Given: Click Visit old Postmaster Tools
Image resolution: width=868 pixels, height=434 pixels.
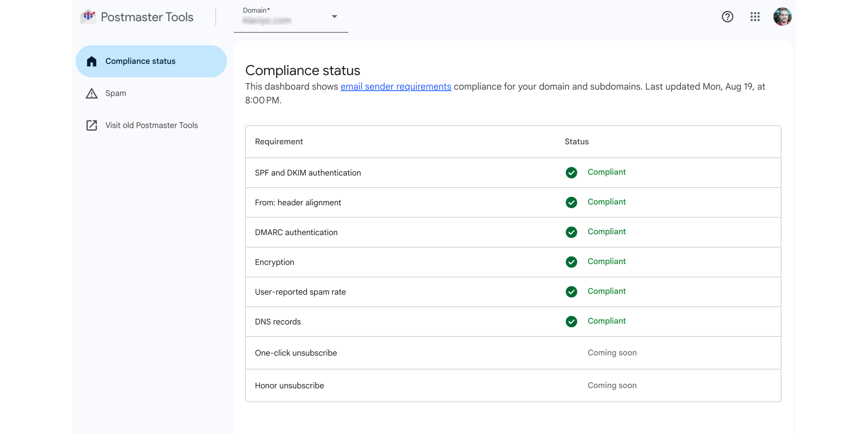Looking at the screenshot, I should (151, 125).
